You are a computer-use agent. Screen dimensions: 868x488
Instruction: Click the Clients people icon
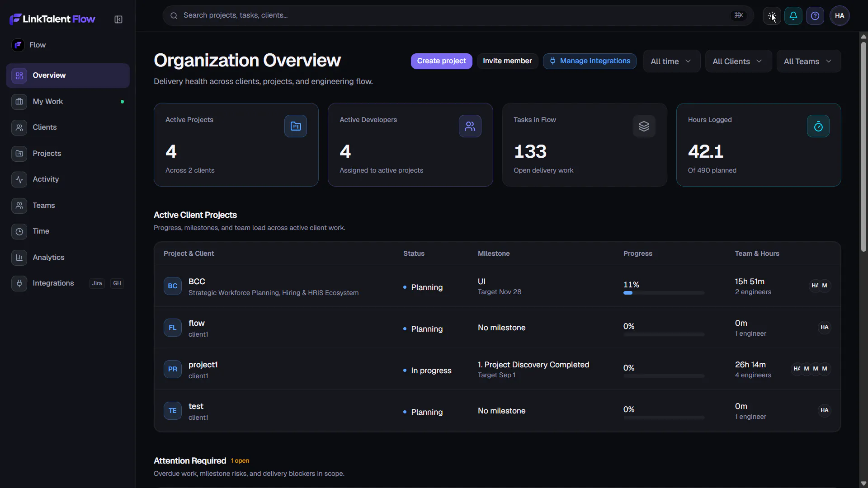pyautogui.click(x=19, y=127)
